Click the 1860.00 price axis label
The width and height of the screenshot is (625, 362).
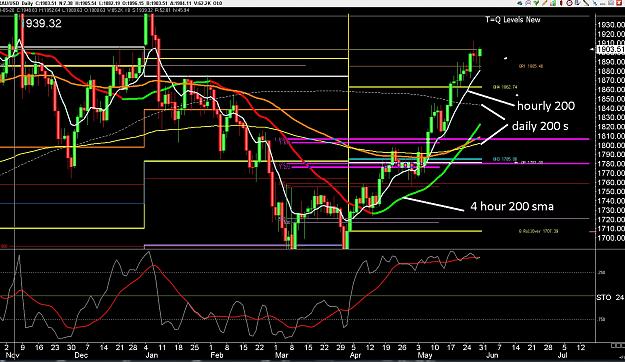pos(610,90)
